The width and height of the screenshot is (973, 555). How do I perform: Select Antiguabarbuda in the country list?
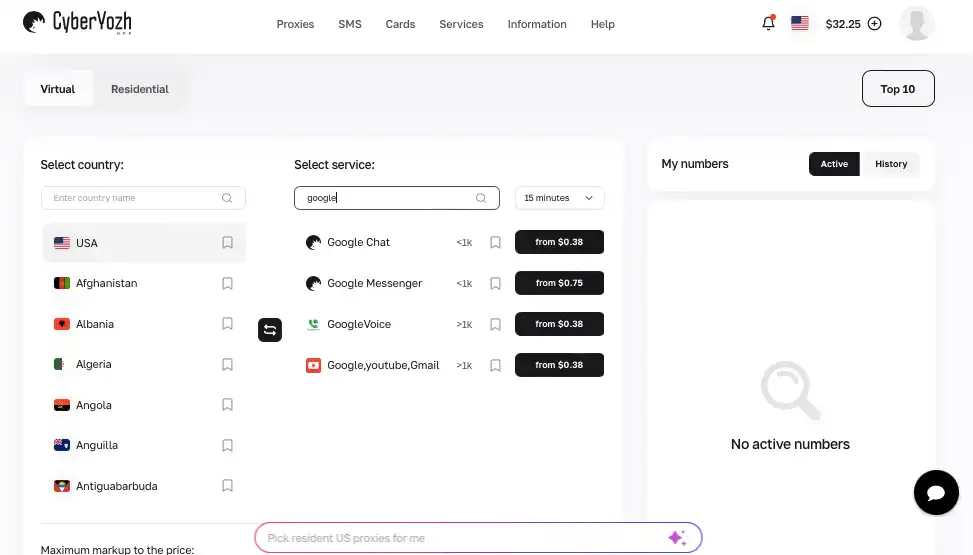tap(144, 486)
